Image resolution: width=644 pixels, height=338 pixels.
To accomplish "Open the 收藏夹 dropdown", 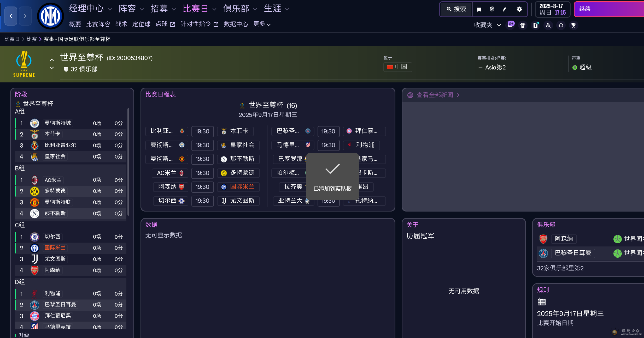I will point(488,25).
